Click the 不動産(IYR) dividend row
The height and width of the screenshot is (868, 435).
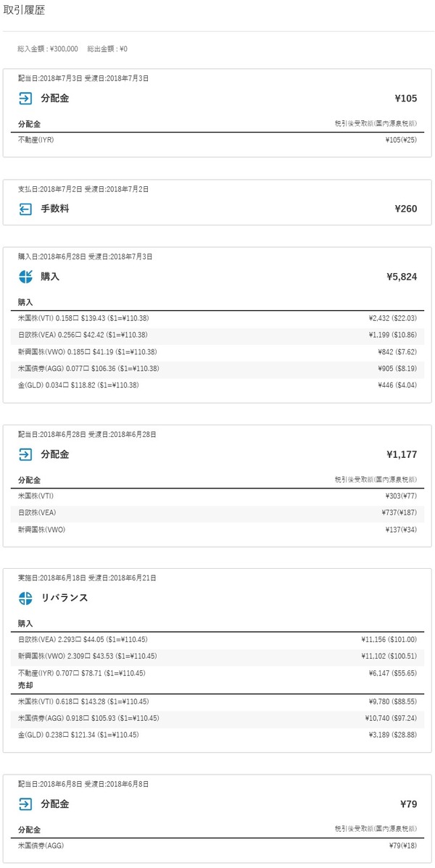pyautogui.click(x=217, y=140)
